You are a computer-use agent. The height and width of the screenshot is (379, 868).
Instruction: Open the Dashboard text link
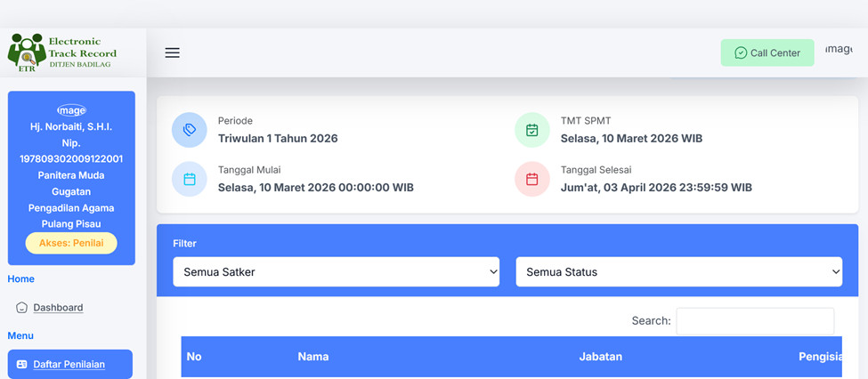58,308
